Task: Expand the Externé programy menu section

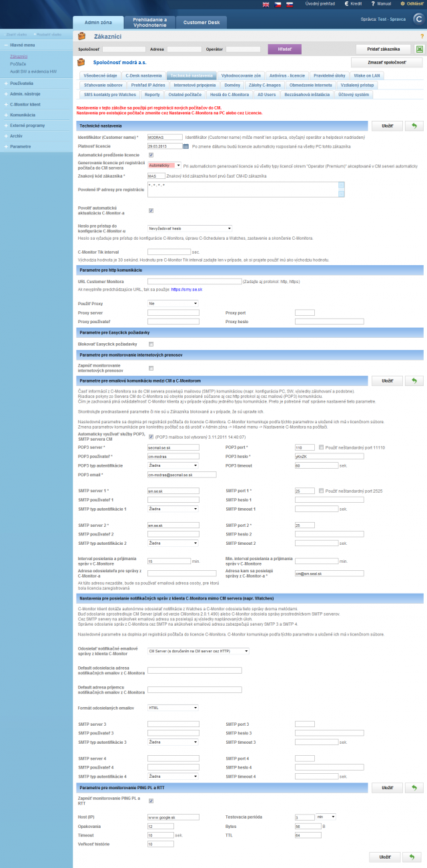Action: (x=36, y=125)
